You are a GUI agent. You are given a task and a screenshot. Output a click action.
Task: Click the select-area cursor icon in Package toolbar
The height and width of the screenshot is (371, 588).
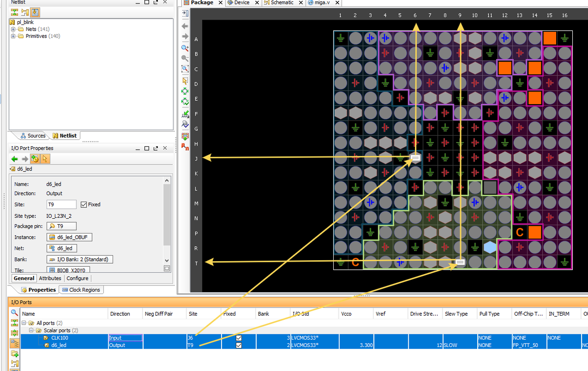[x=185, y=81]
